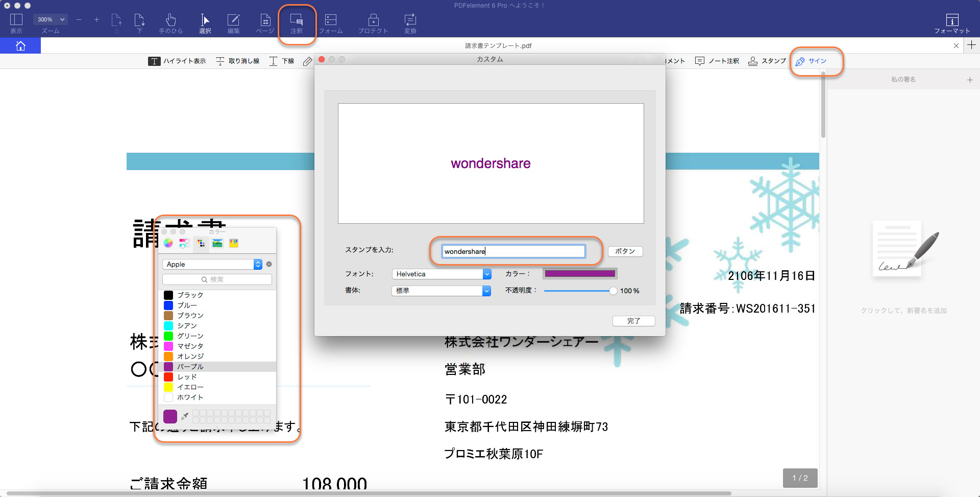The image size is (980, 497).
Task: Click the home icon tab
Action: (x=20, y=46)
